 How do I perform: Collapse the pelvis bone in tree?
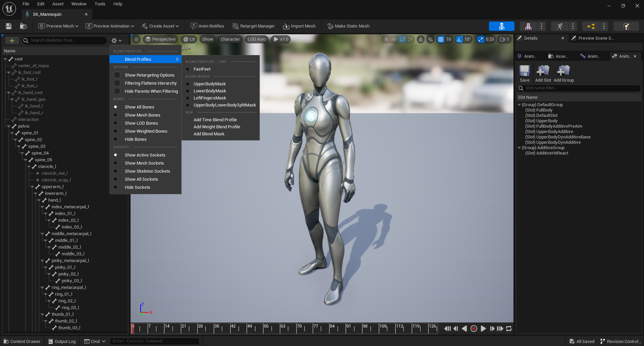9,126
